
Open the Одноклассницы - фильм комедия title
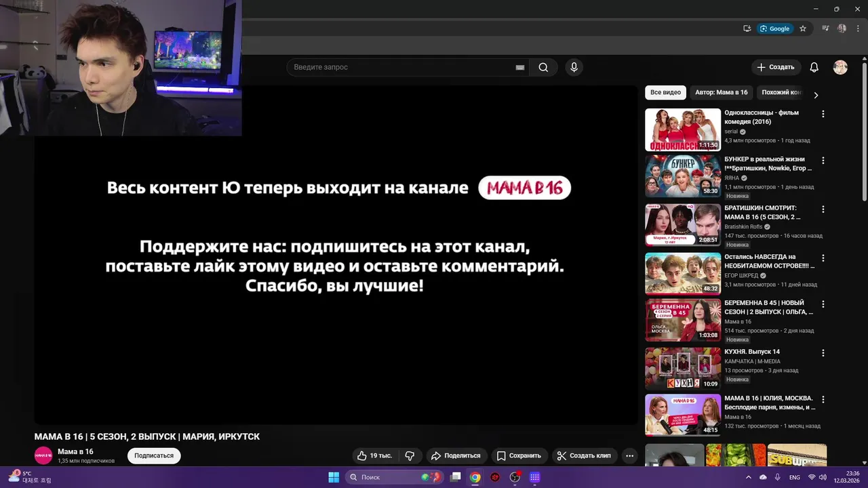[x=762, y=117]
